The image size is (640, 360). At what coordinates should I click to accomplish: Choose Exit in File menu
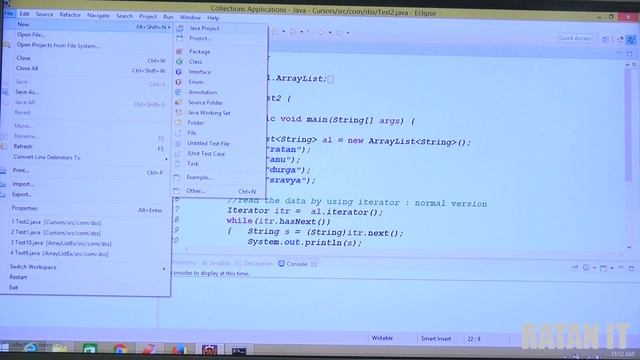coord(13,287)
